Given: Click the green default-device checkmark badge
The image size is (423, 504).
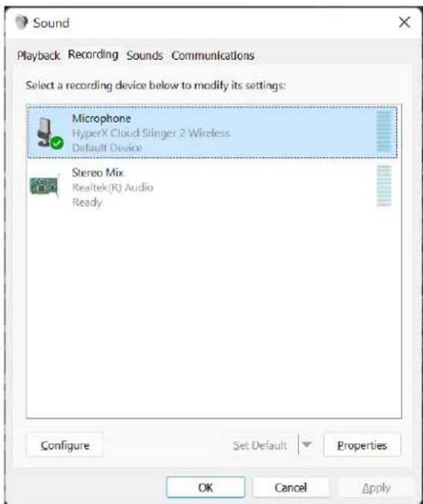Looking at the screenshot, I should tap(57, 143).
